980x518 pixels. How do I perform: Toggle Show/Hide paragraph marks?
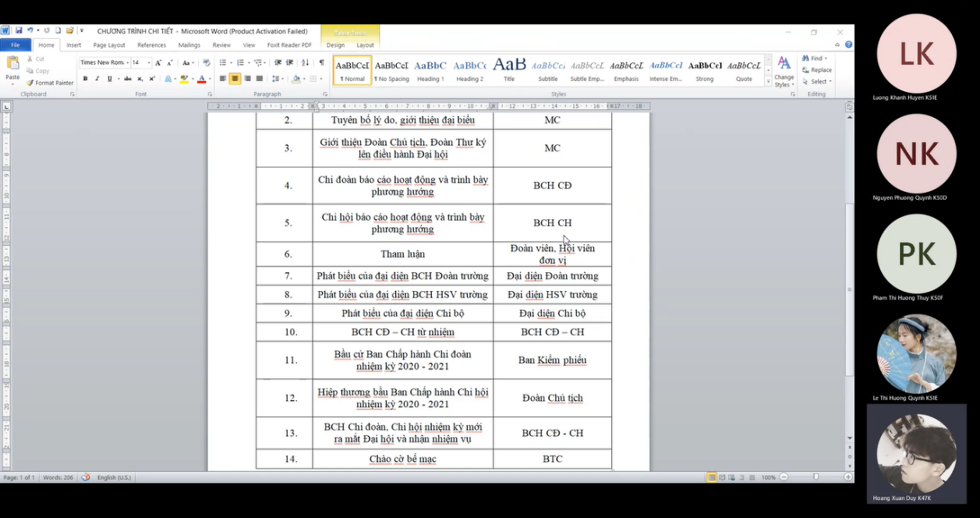(x=321, y=62)
